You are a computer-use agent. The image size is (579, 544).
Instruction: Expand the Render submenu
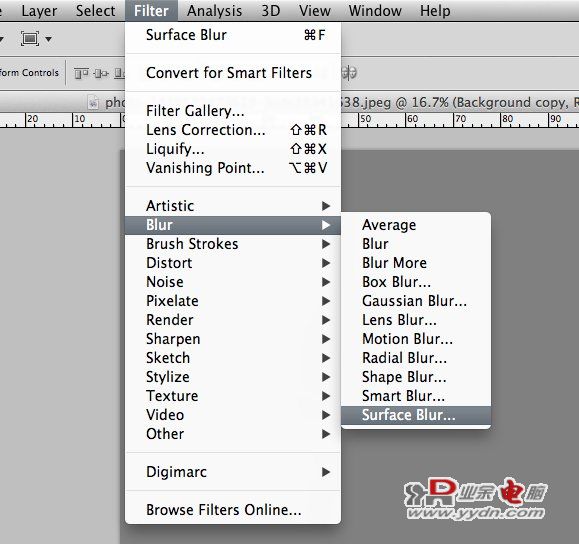(233, 320)
